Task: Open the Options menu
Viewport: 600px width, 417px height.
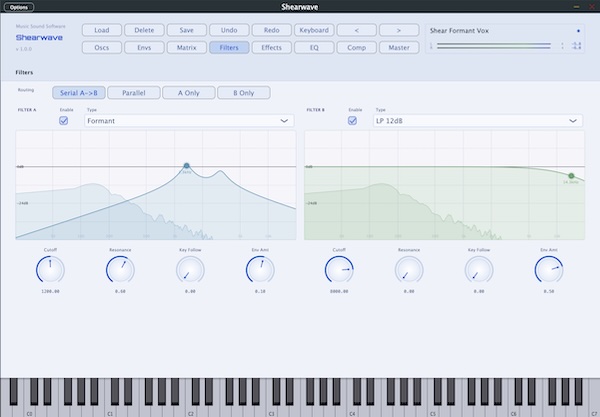Action: coord(19,7)
